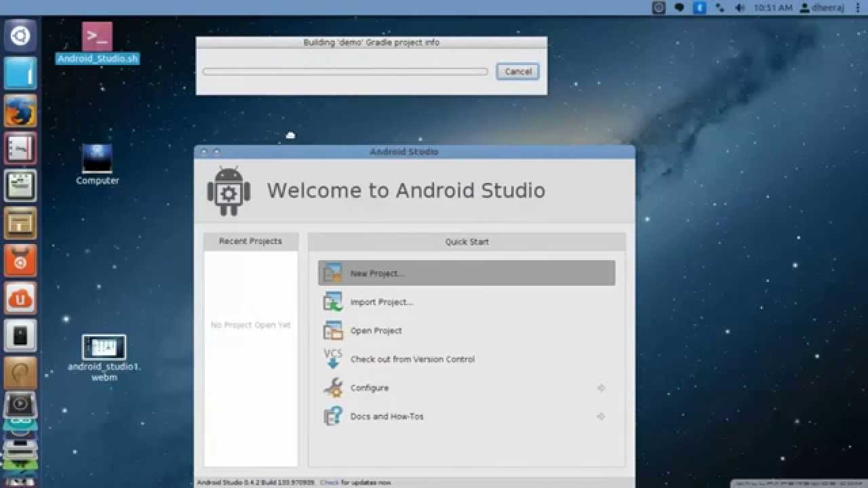
Task: Click the Welcome to Android Studio heading
Action: click(406, 190)
